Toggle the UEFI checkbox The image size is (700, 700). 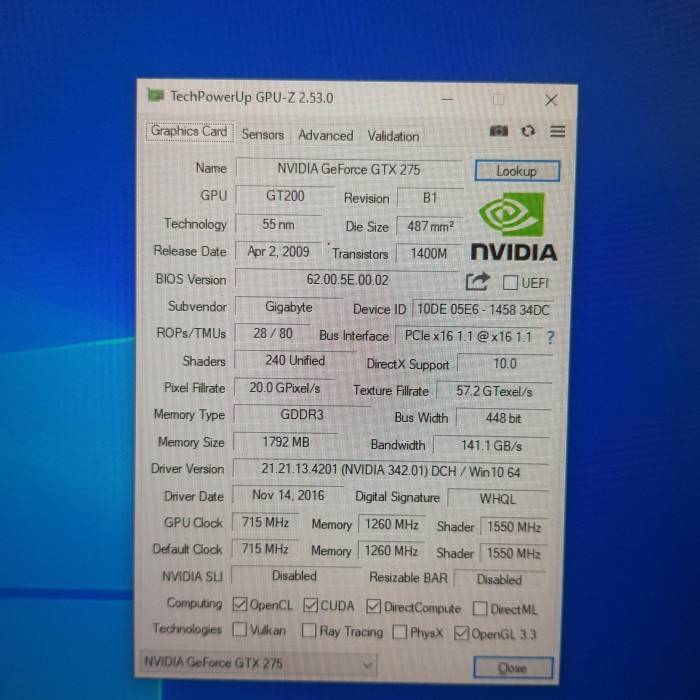point(510,283)
